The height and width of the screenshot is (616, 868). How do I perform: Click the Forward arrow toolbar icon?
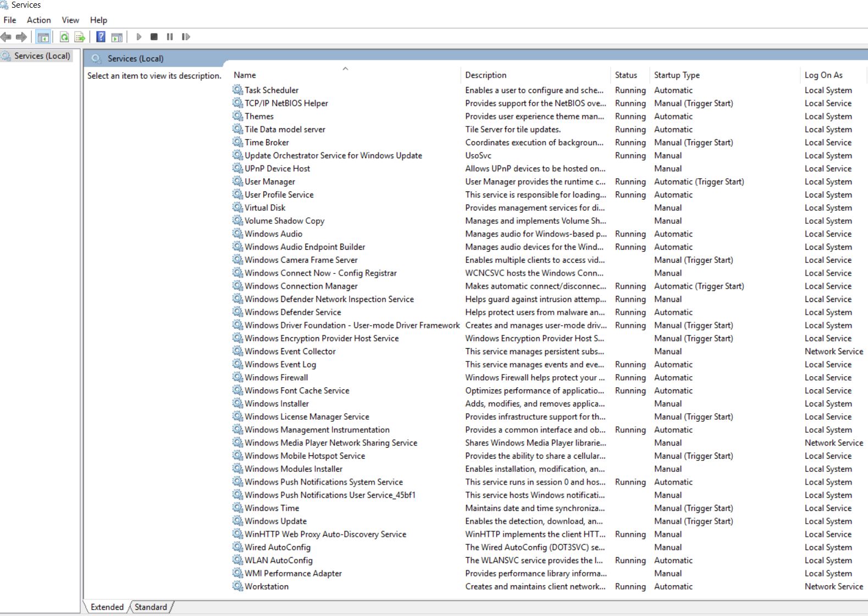[21, 37]
